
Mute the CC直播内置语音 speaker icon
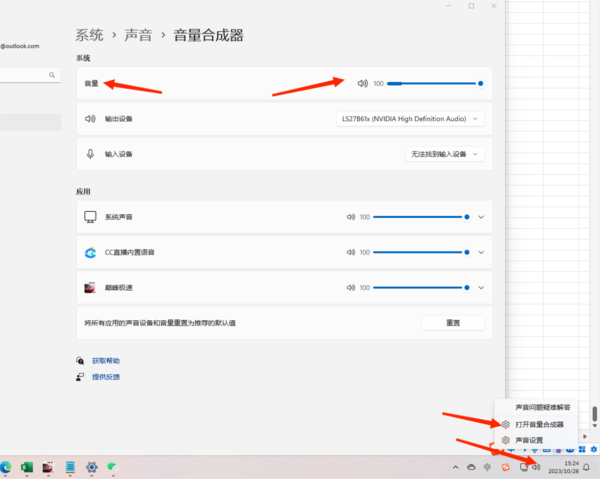351,252
